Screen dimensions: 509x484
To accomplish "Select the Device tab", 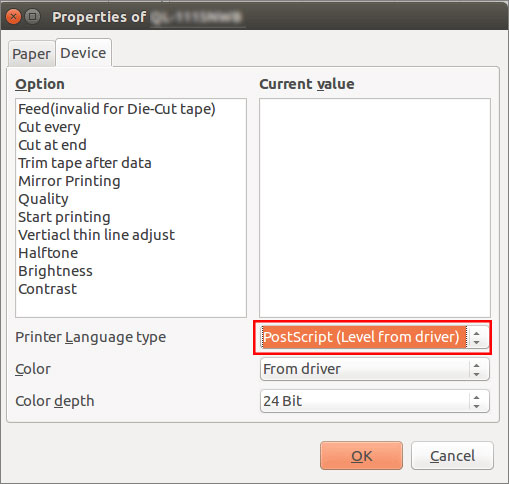I will click(83, 53).
